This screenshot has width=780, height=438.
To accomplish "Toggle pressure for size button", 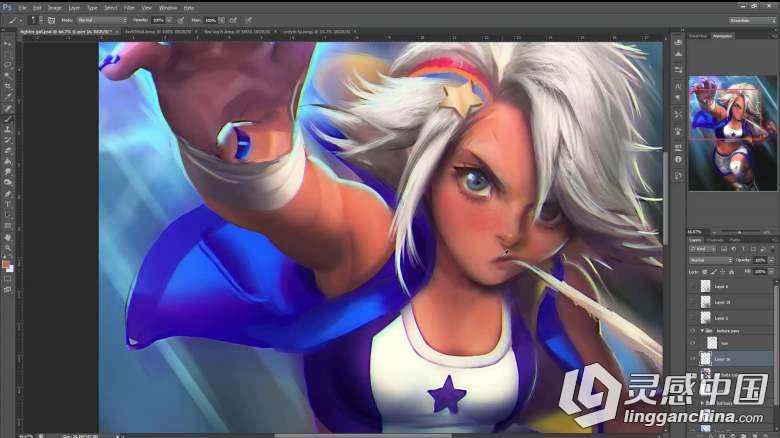I will 248,20.
